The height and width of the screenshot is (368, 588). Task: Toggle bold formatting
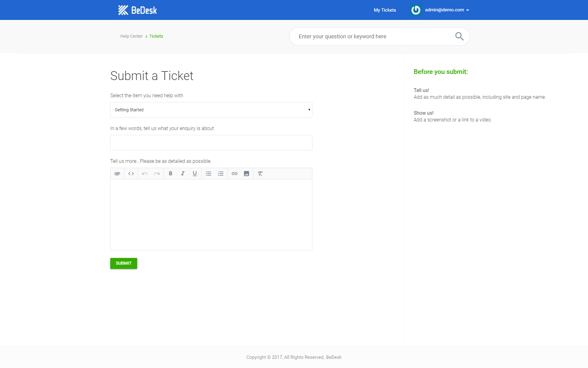pyautogui.click(x=171, y=174)
